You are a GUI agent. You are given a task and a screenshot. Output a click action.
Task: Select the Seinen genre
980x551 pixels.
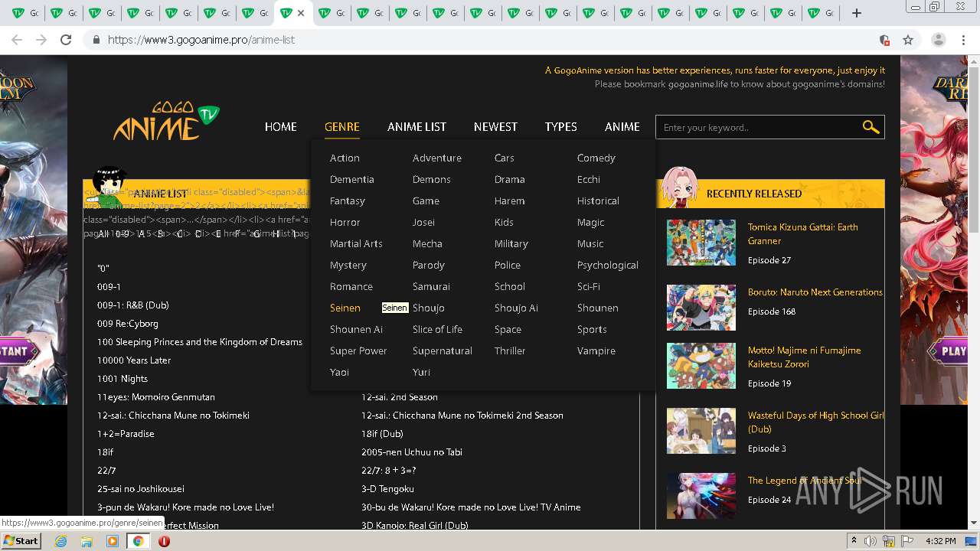click(x=345, y=308)
